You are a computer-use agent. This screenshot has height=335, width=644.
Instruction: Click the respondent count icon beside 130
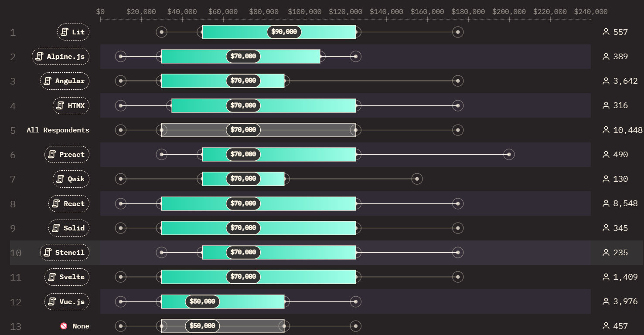pos(606,179)
